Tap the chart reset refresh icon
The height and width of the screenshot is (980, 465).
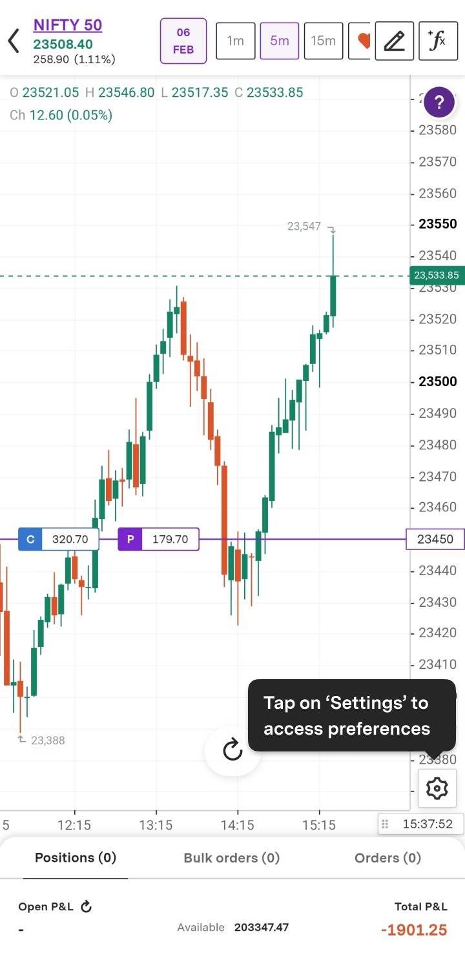pyautogui.click(x=232, y=750)
